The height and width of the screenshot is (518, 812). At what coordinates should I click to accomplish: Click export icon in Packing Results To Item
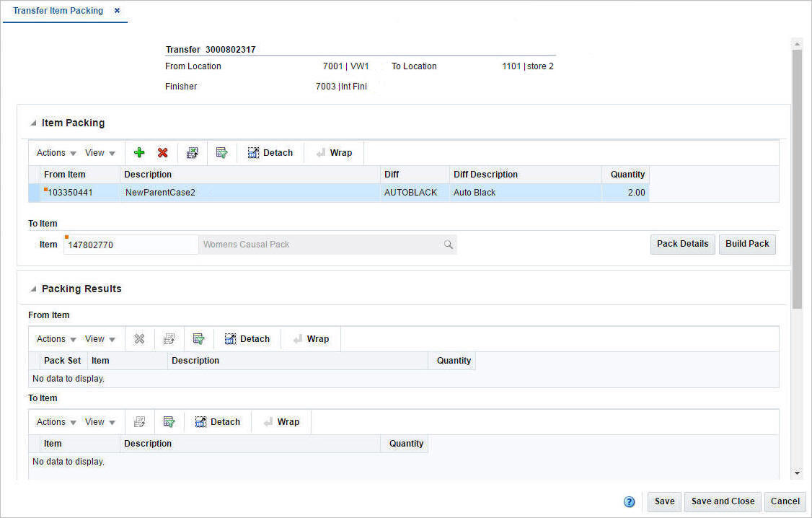pyautogui.click(x=139, y=421)
